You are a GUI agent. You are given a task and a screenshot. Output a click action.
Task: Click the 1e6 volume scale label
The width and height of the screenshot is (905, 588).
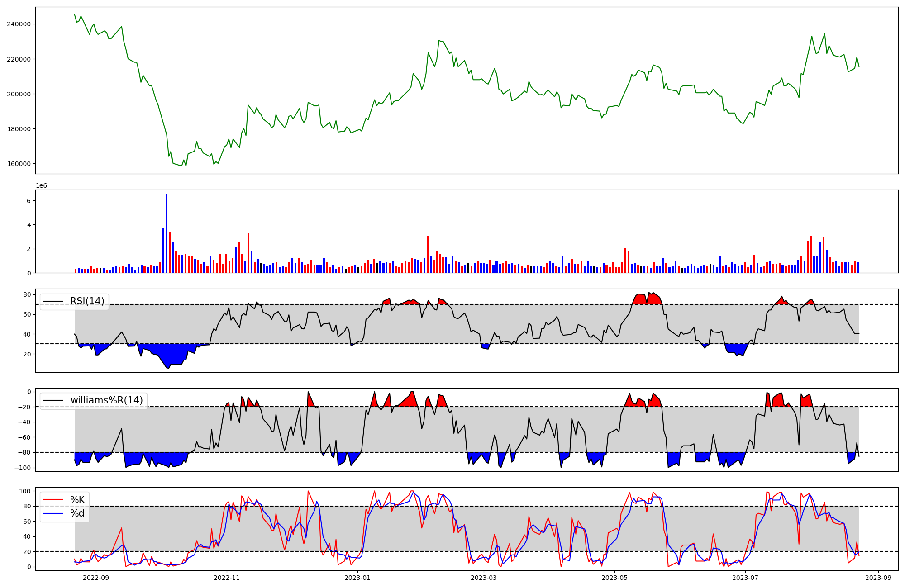point(41,186)
